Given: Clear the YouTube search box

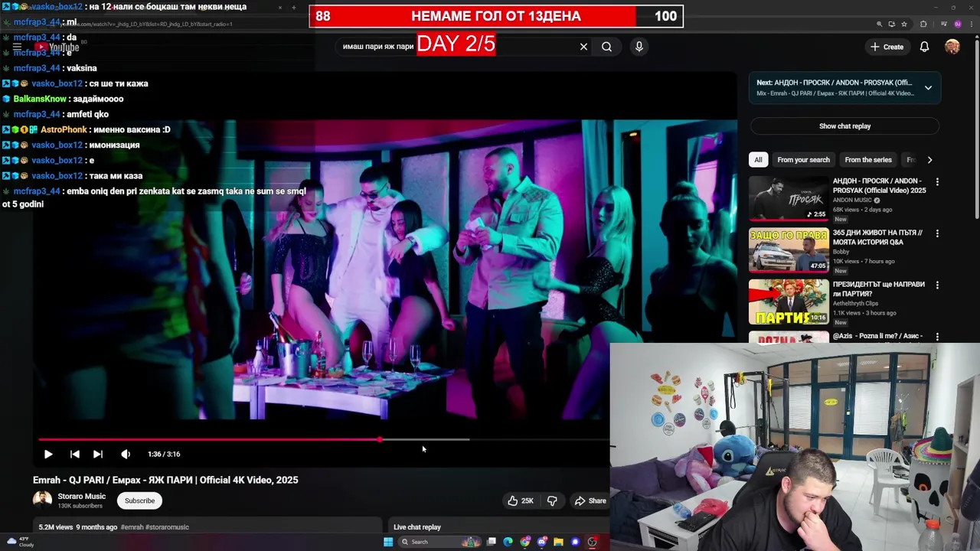Looking at the screenshot, I should pyautogui.click(x=583, y=47).
